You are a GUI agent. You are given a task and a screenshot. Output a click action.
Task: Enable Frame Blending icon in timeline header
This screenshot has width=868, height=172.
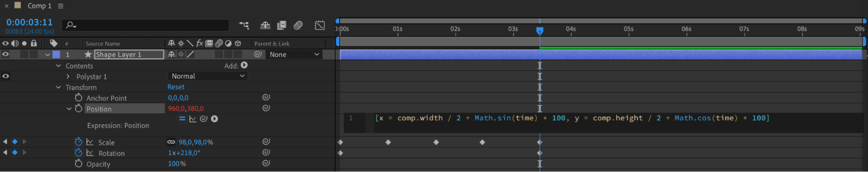281,25
